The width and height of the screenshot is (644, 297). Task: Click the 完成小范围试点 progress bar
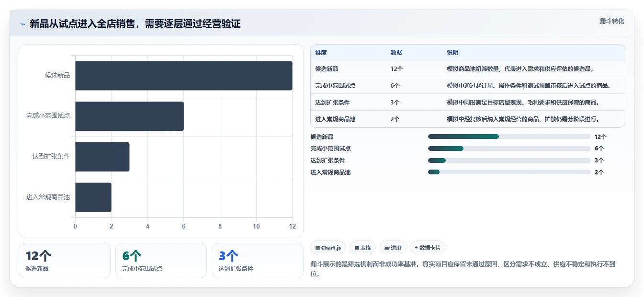coord(509,148)
